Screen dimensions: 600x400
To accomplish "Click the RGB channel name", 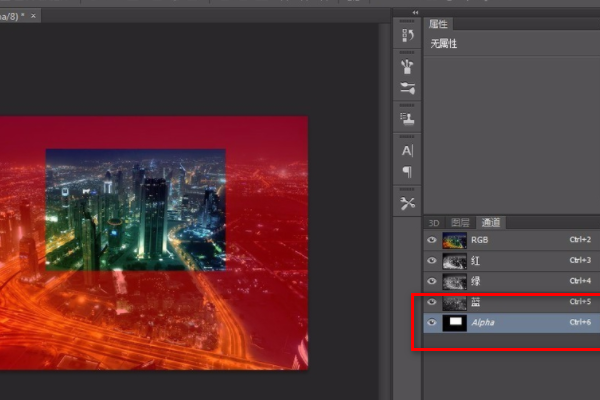I will click(479, 240).
